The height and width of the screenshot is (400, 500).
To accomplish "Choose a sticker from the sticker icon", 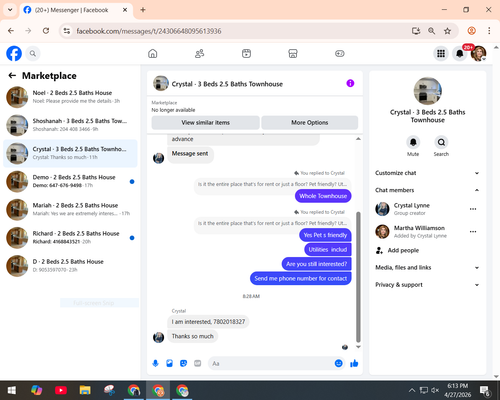I will (x=183, y=363).
